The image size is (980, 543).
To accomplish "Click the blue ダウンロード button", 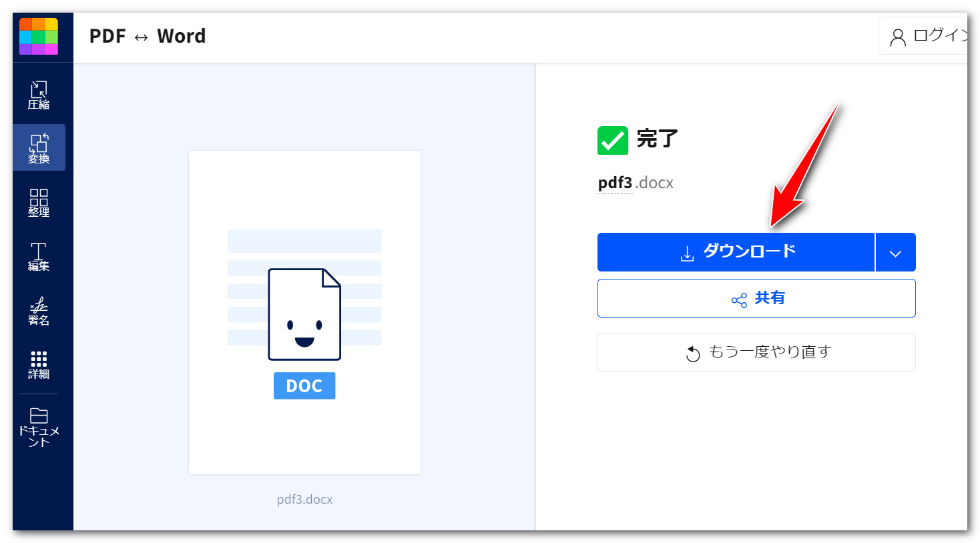I will (736, 252).
